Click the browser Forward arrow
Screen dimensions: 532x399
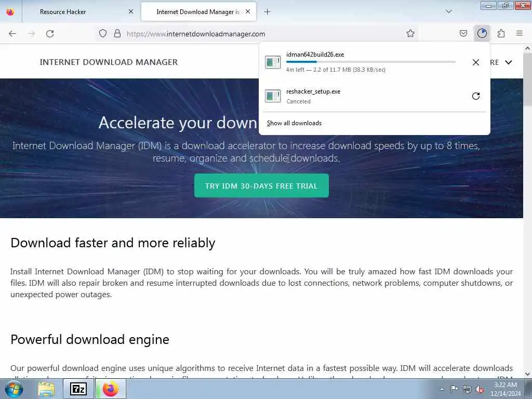[x=31, y=34]
